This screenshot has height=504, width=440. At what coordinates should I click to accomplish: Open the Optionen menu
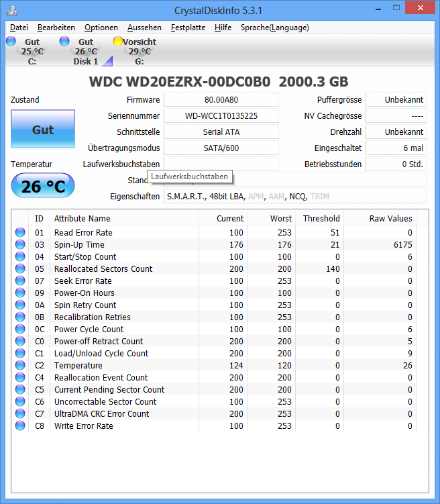[101, 28]
